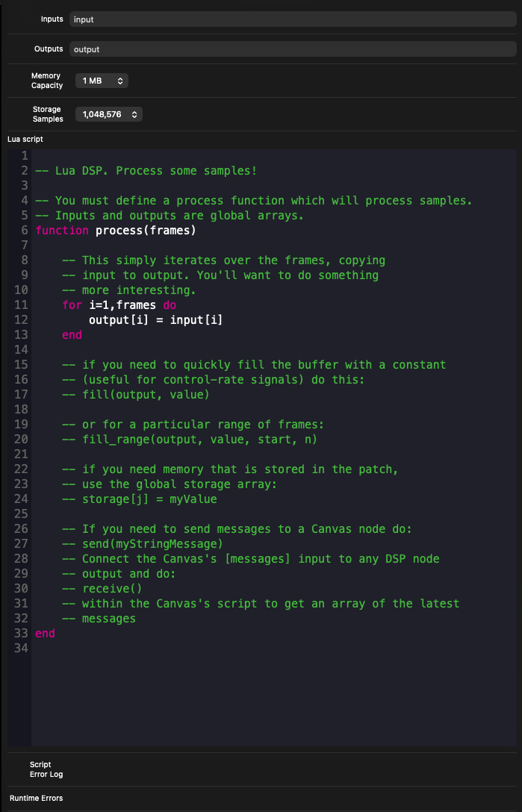
Task: Click the Lua script section header
Action: click(x=24, y=139)
